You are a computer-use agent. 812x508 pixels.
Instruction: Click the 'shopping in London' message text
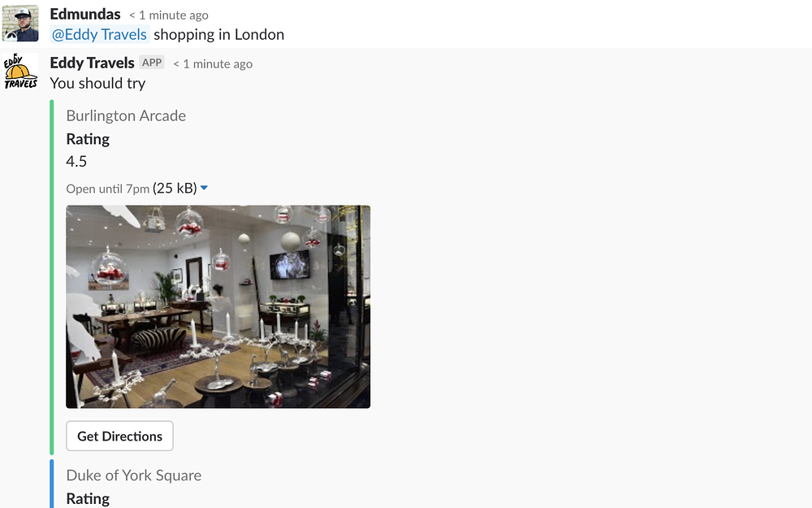click(219, 35)
